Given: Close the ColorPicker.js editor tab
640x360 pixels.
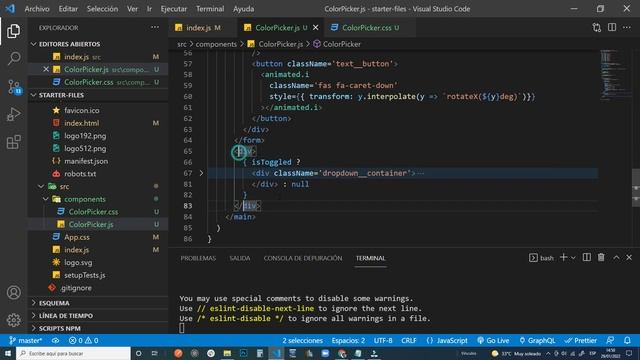Looking at the screenshot, I should (316, 27).
